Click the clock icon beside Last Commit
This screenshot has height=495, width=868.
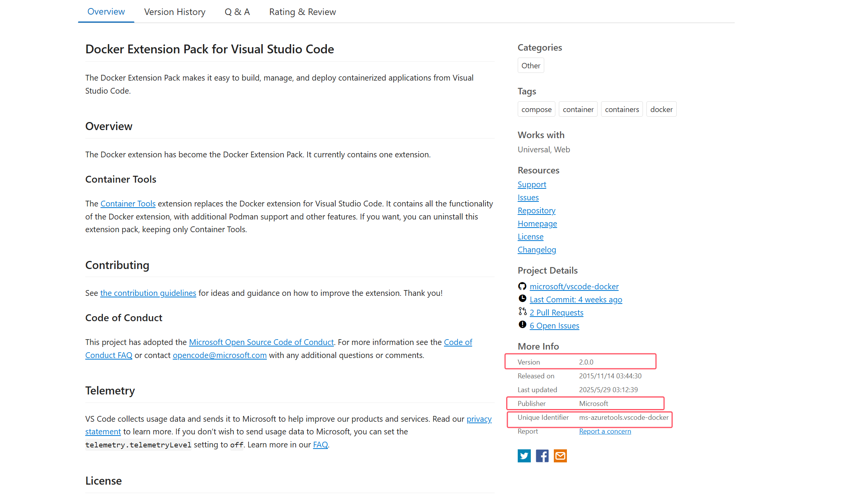(522, 299)
